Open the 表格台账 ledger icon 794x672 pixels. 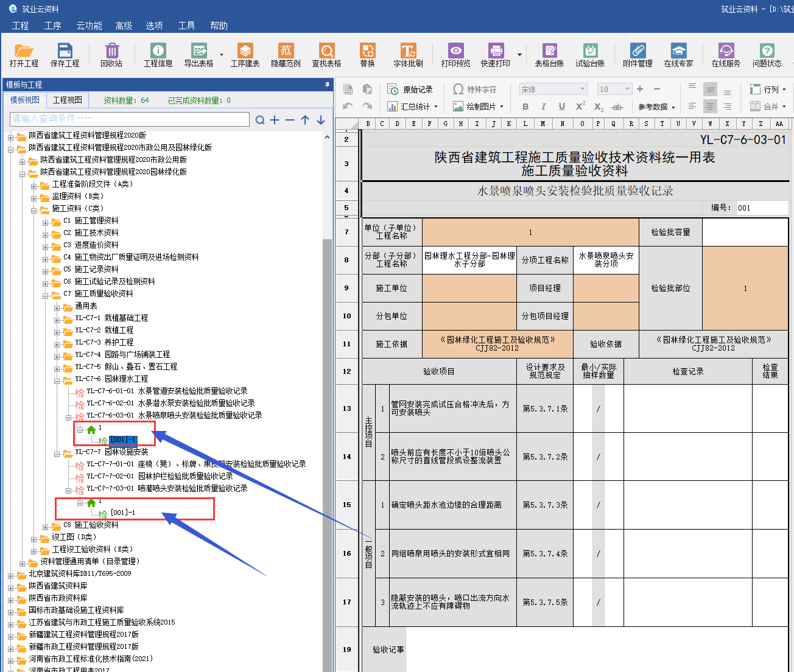pos(549,54)
